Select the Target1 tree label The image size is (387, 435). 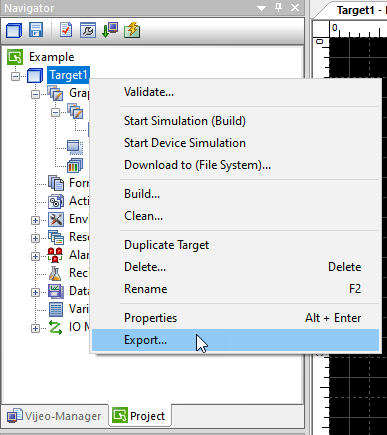[68, 75]
